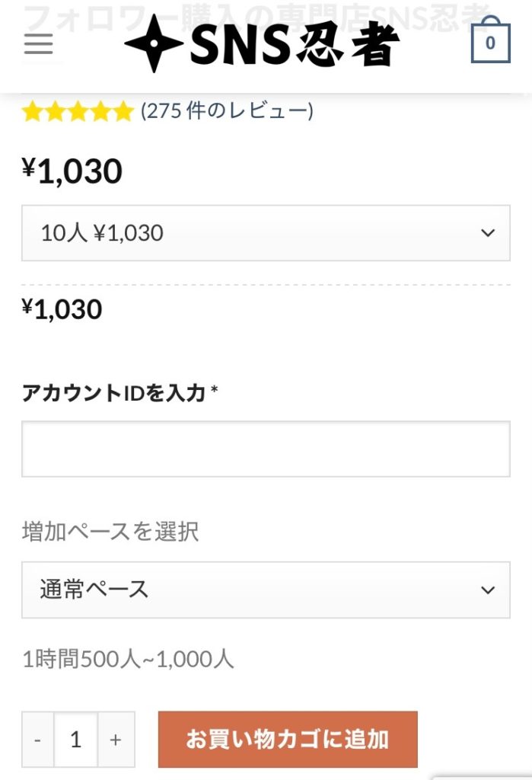Open the shopping cart showing 0
This screenshot has height=780, width=532.
(x=489, y=42)
